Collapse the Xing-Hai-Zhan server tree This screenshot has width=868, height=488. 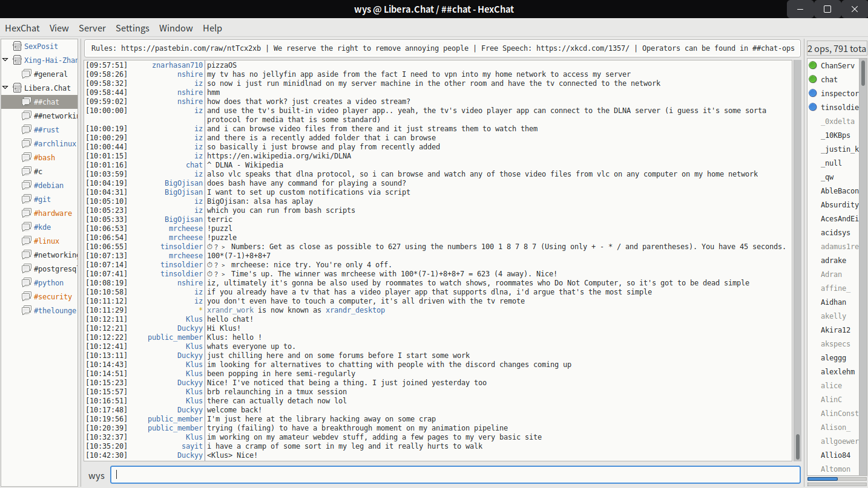[x=5, y=60]
